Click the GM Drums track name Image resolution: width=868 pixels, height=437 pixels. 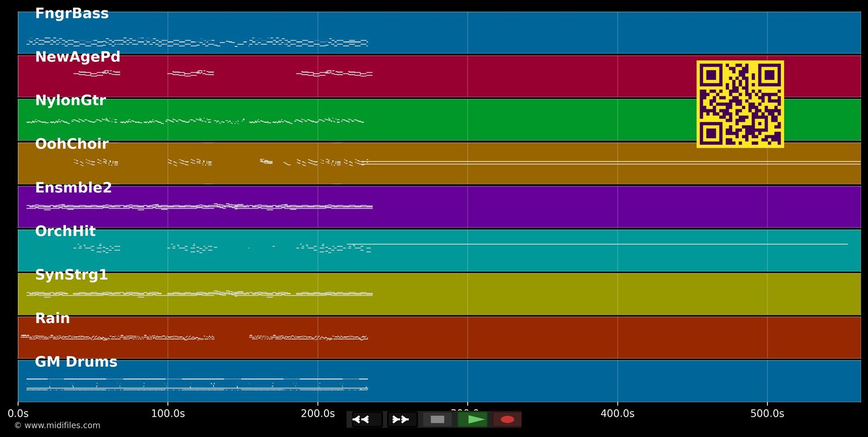click(x=76, y=362)
